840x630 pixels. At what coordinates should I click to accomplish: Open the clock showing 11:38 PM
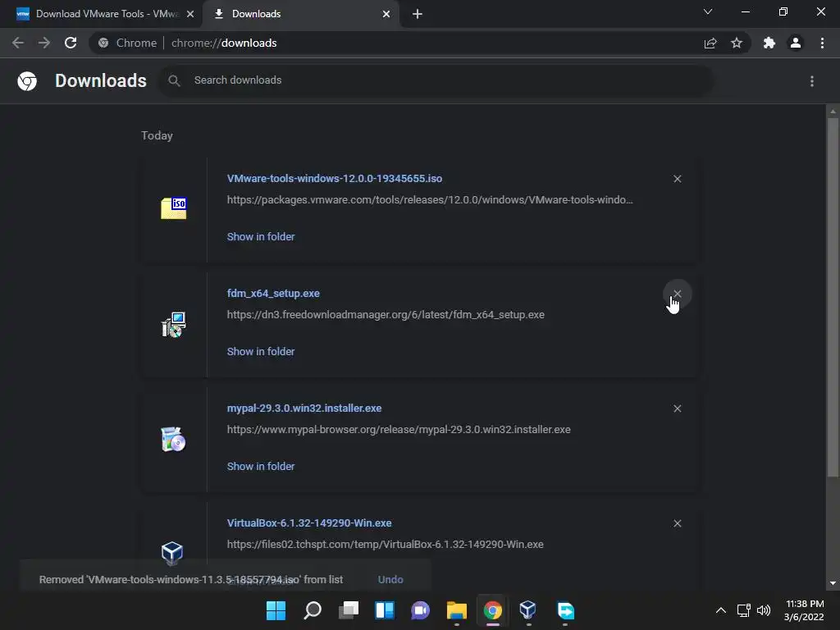pyautogui.click(x=804, y=610)
